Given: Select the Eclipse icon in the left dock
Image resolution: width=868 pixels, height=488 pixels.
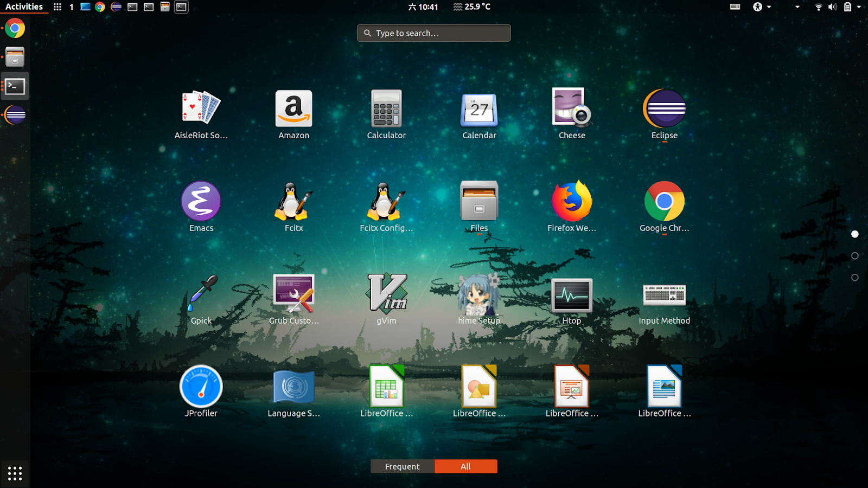Looking at the screenshot, I should 15,115.
